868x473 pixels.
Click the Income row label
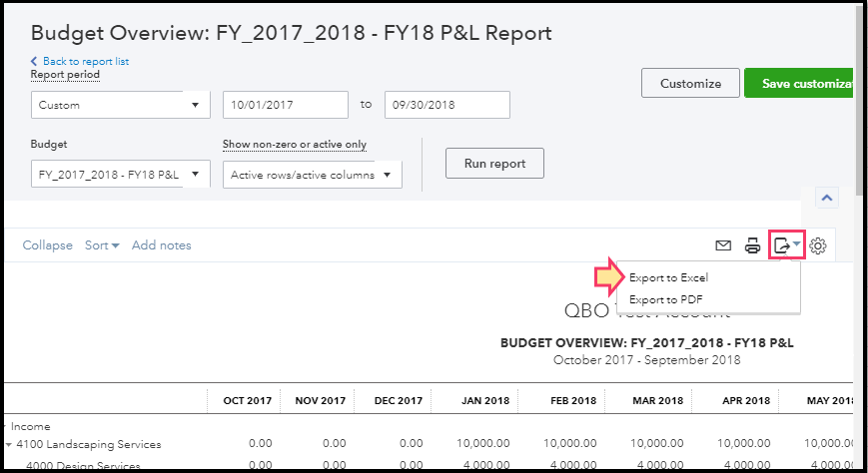pyautogui.click(x=30, y=426)
